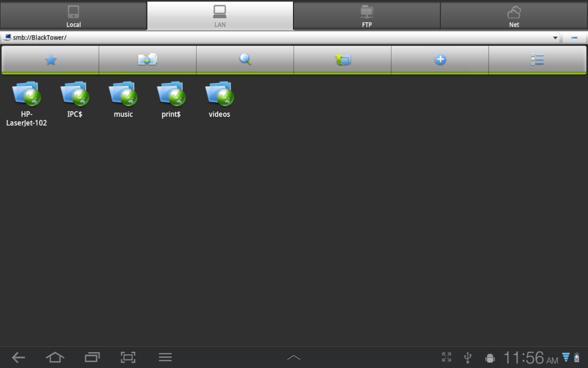588x368 pixels.
Task: Tap the screenshot capture icon
Action: coord(128,357)
